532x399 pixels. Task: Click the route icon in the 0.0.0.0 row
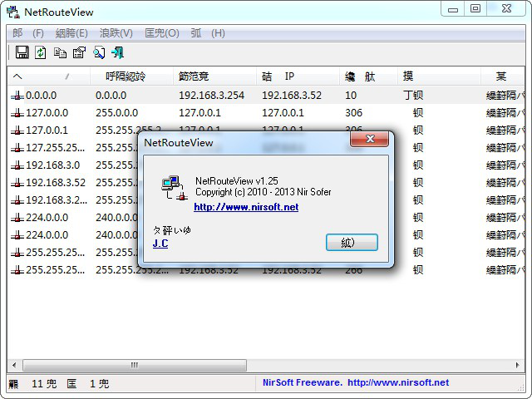[x=17, y=96]
